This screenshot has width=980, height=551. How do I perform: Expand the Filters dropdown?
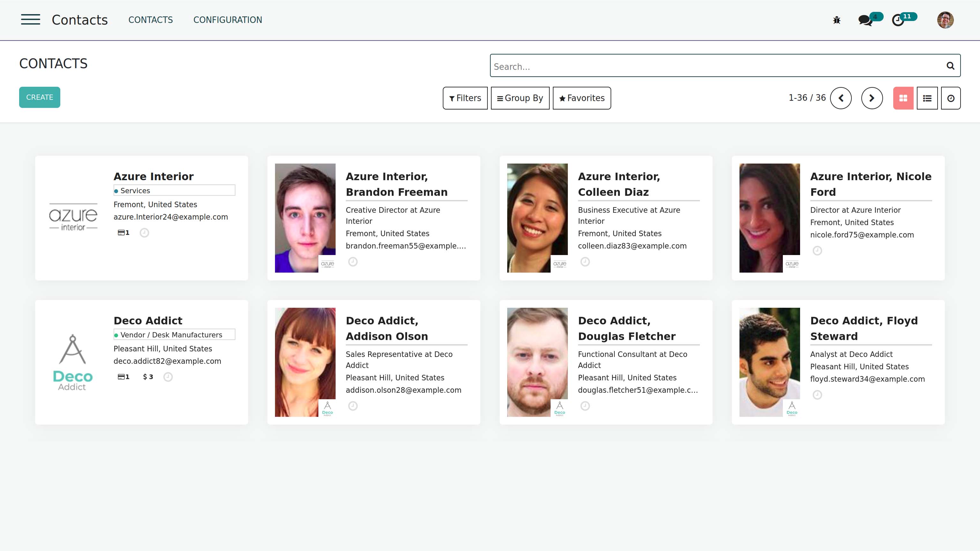tap(465, 98)
